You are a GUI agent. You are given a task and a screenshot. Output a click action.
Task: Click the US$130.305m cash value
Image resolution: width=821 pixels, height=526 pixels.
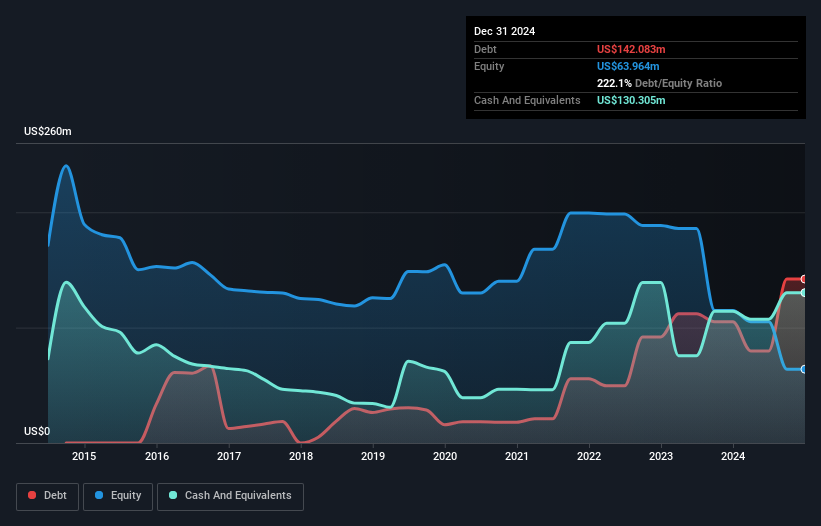pos(631,100)
